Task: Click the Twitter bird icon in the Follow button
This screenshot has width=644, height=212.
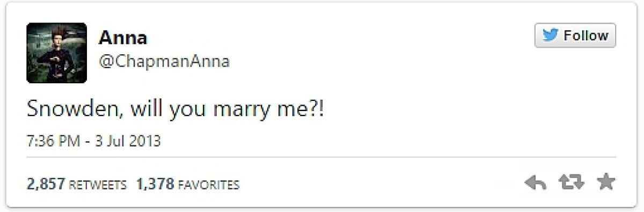Action: pos(550,36)
